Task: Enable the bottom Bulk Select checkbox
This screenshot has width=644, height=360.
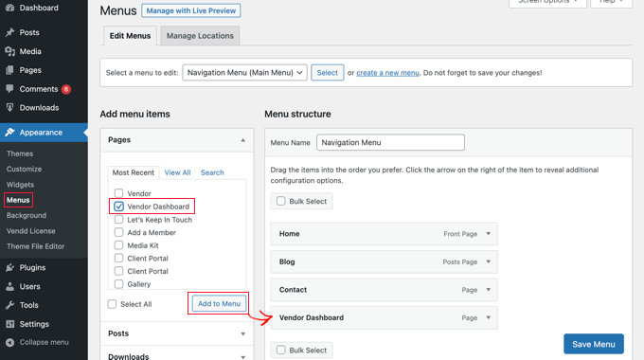Action: pos(281,350)
